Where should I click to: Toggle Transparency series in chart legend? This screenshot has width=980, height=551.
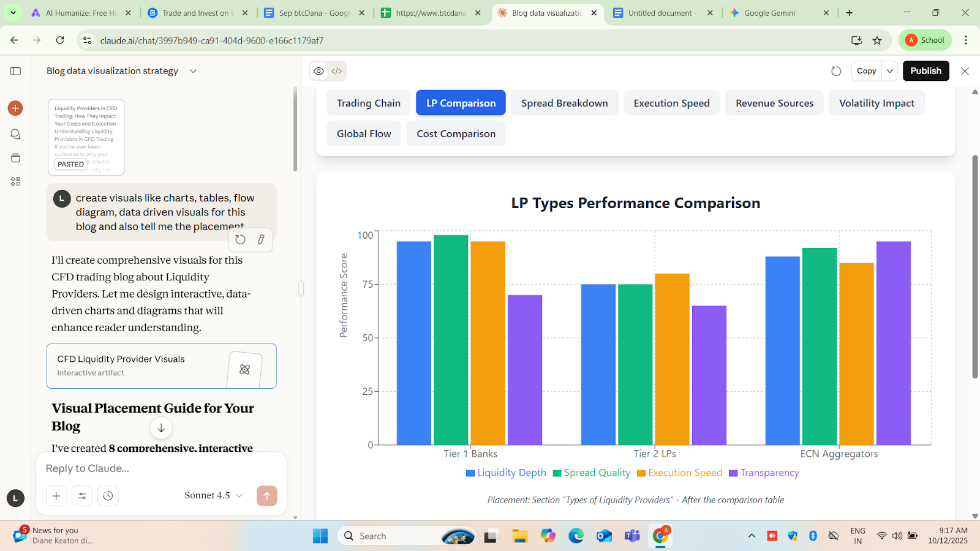(764, 473)
